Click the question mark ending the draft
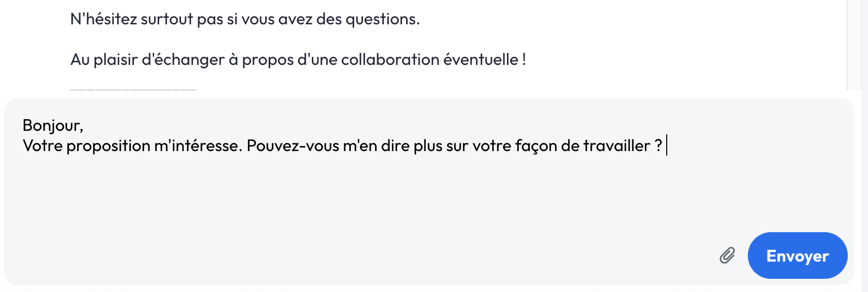 pyautogui.click(x=658, y=146)
